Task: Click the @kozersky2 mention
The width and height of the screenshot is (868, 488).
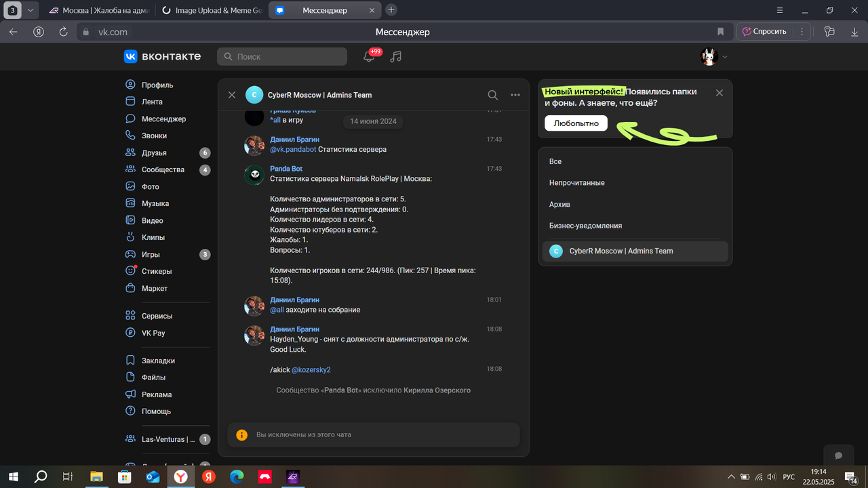Action: [x=311, y=369]
